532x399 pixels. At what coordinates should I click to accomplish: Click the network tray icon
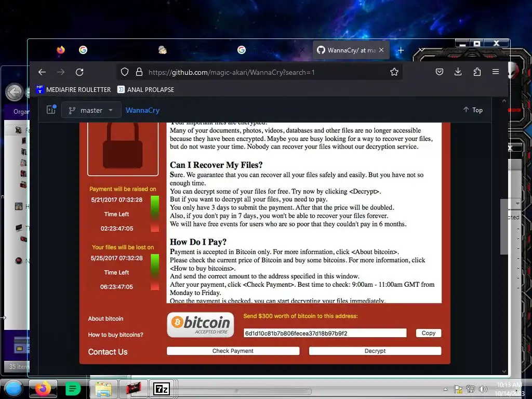[x=471, y=389]
